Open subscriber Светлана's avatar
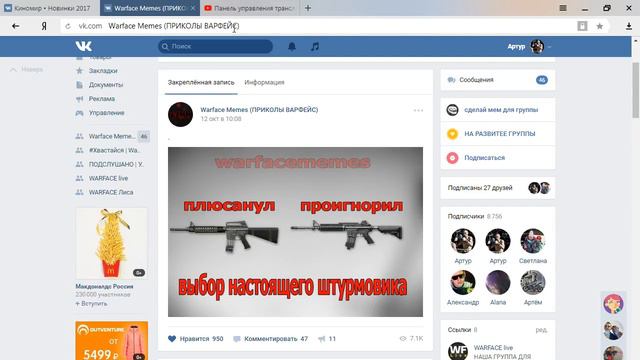The image size is (640, 360). (533, 241)
